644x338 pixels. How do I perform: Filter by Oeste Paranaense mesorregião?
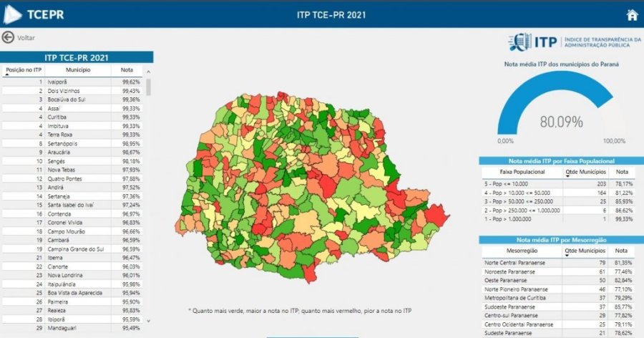pos(559,280)
